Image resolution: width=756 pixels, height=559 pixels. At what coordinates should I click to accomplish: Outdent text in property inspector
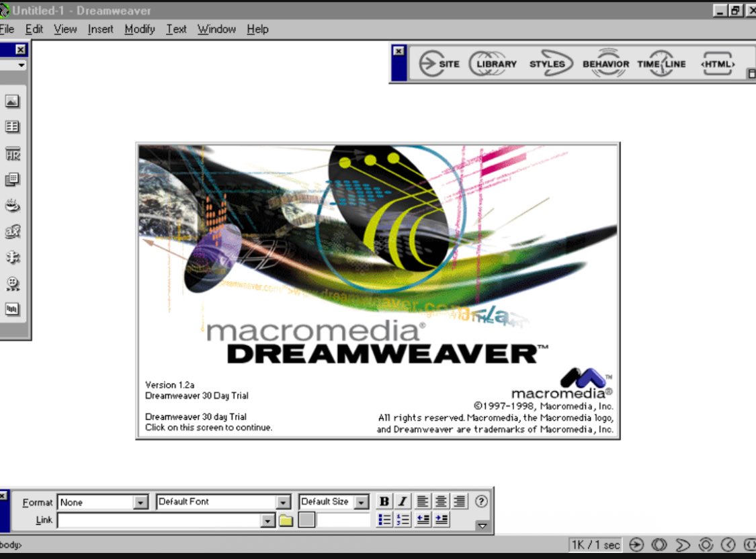(x=423, y=519)
